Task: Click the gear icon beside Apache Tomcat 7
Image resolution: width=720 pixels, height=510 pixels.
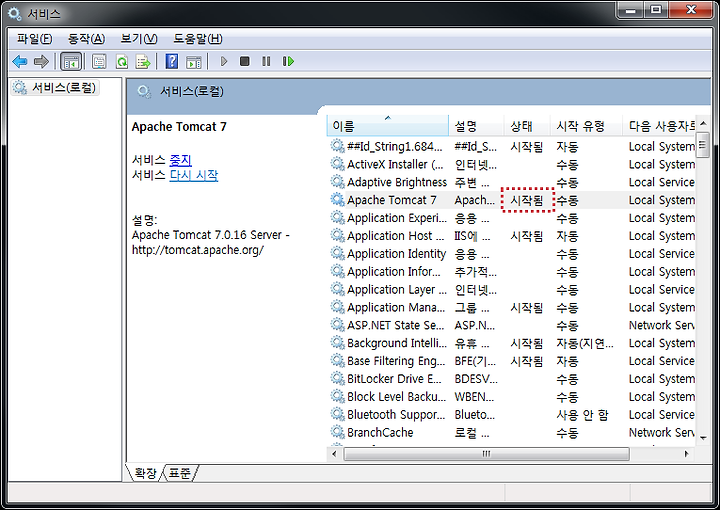Action: 338,200
